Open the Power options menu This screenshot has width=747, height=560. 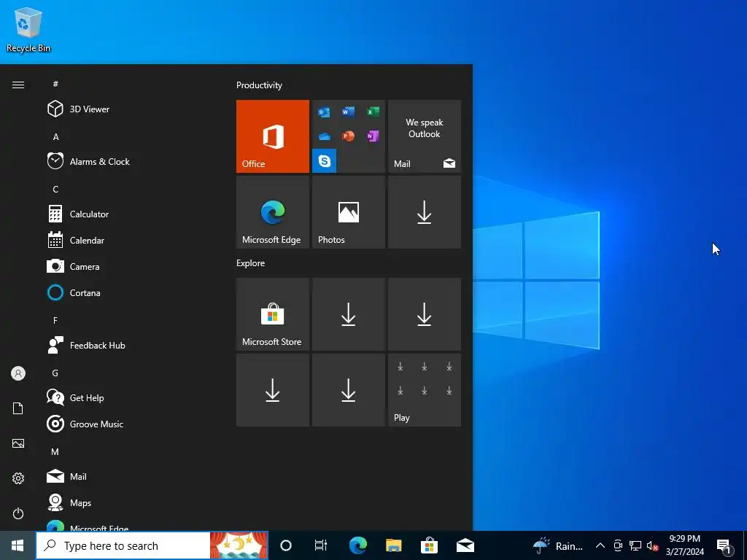pos(18,513)
